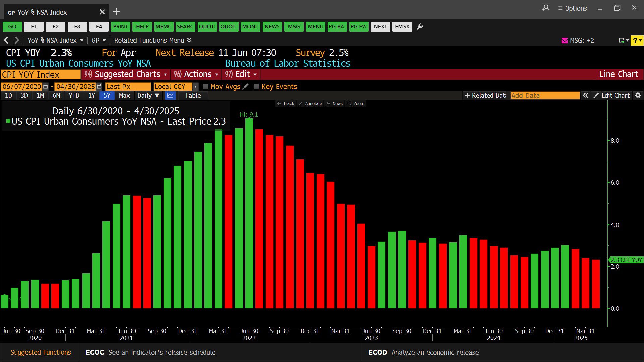
Task: Click the back navigation arrow
Action: click(x=6, y=40)
